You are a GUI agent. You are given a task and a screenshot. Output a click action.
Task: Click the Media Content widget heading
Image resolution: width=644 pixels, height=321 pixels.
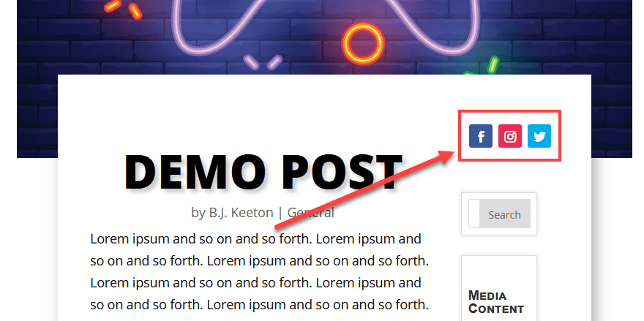pyautogui.click(x=496, y=302)
